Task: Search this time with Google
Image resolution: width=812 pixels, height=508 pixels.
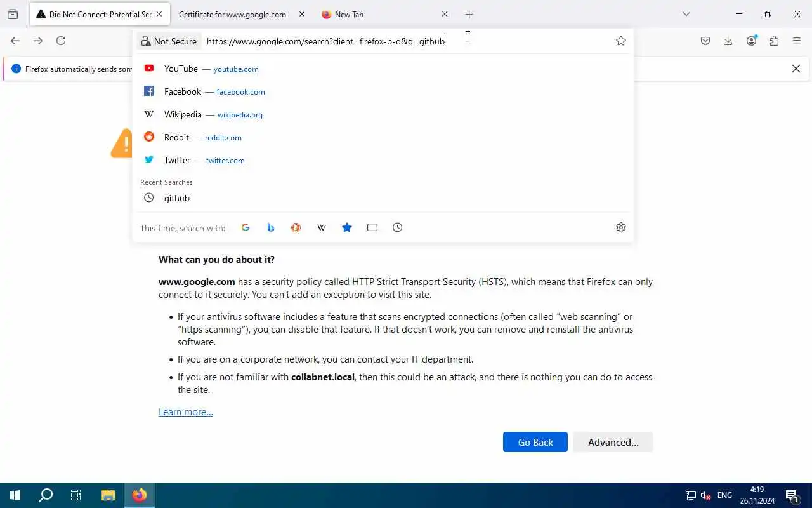Action: (x=246, y=227)
